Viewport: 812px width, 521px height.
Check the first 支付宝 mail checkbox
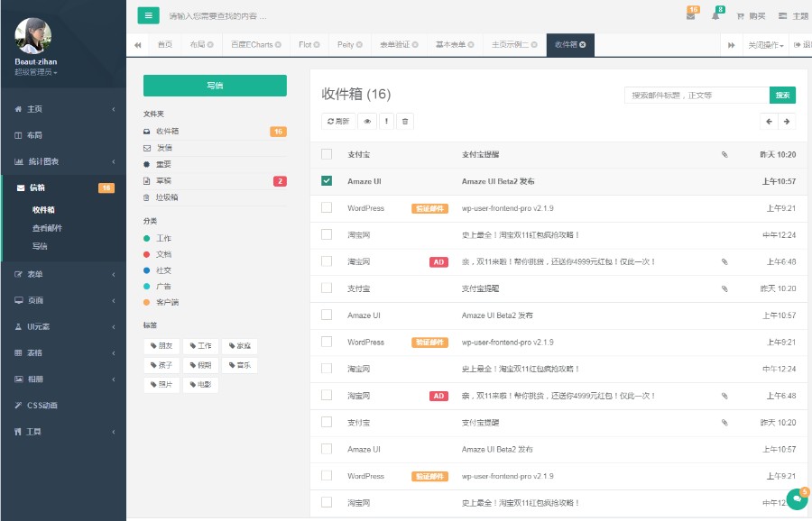point(327,154)
